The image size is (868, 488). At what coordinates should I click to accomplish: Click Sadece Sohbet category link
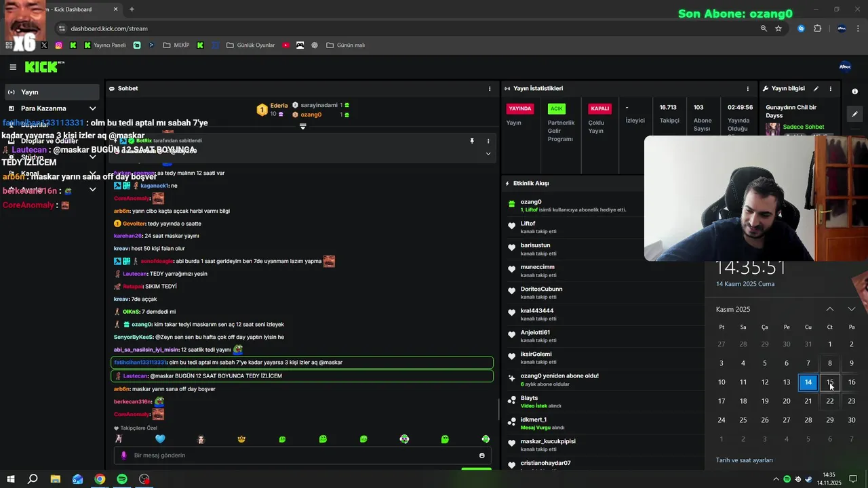point(804,127)
